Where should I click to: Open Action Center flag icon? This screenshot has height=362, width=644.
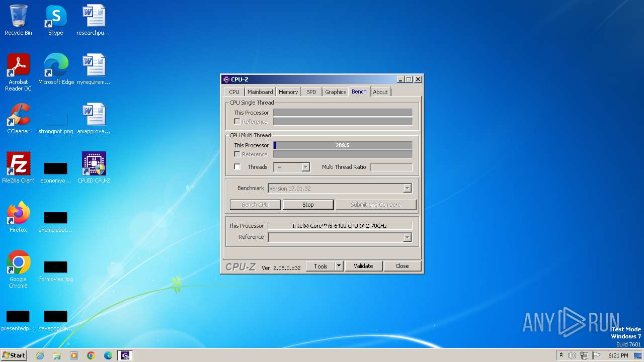click(596, 355)
